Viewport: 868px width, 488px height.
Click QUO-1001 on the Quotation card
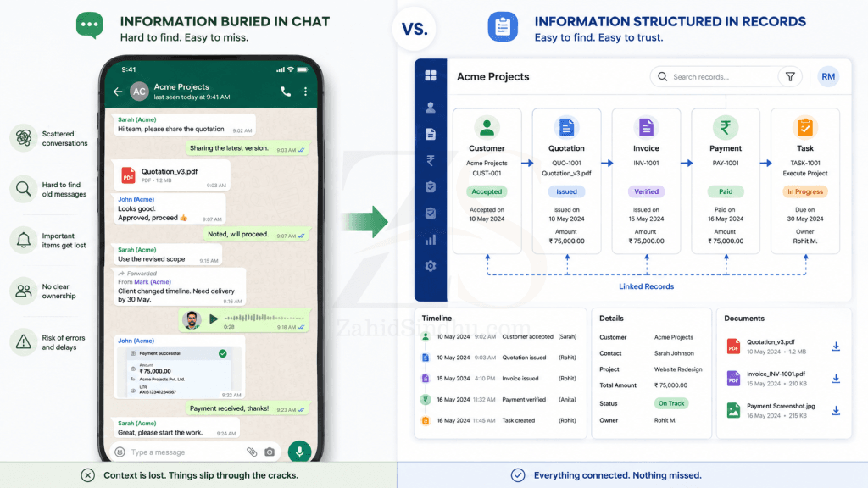click(x=566, y=163)
